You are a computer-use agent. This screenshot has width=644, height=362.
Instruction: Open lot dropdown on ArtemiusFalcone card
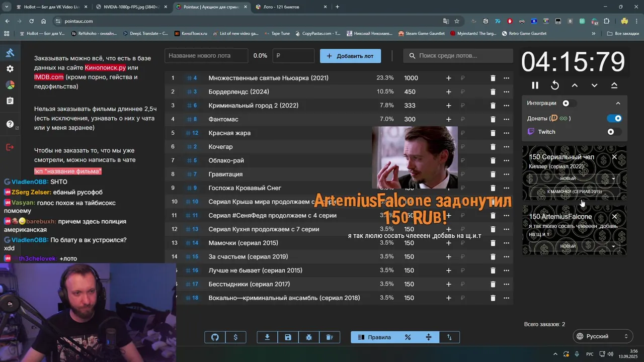pos(613,246)
